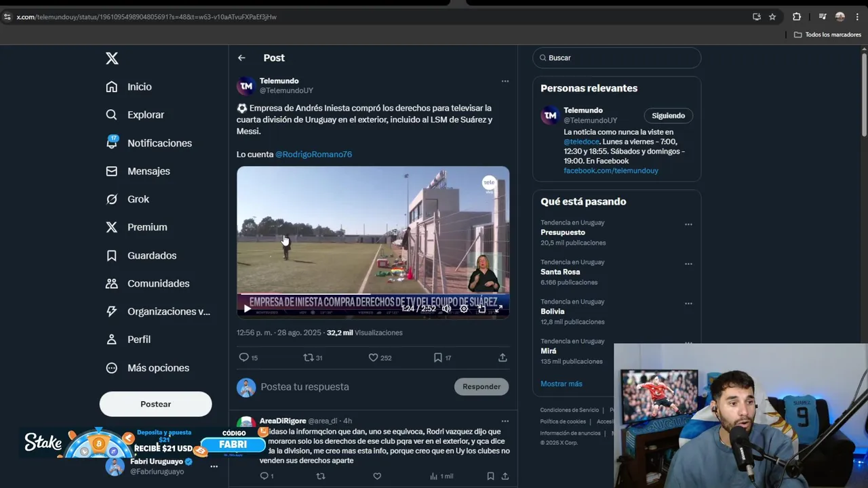The height and width of the screenshot is (488, 868).
Task: Open Organizaciones verificadas entry
Action: click(158, 312)
